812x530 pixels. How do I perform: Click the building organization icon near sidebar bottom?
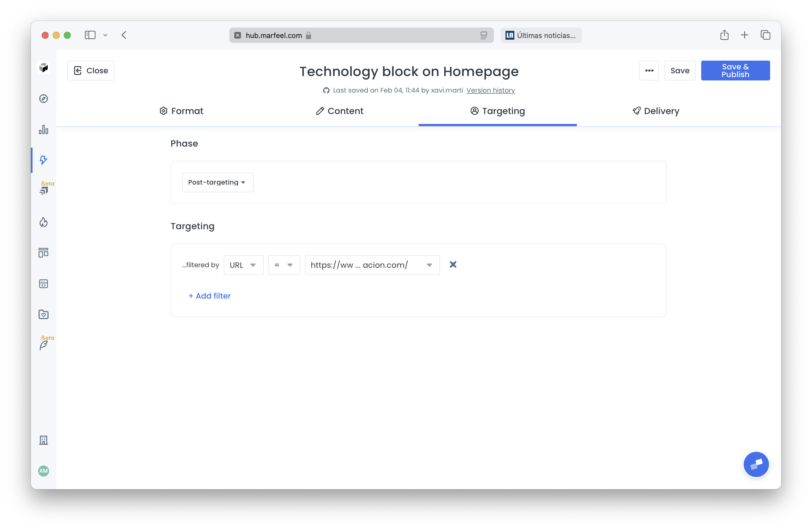(43, 440)
